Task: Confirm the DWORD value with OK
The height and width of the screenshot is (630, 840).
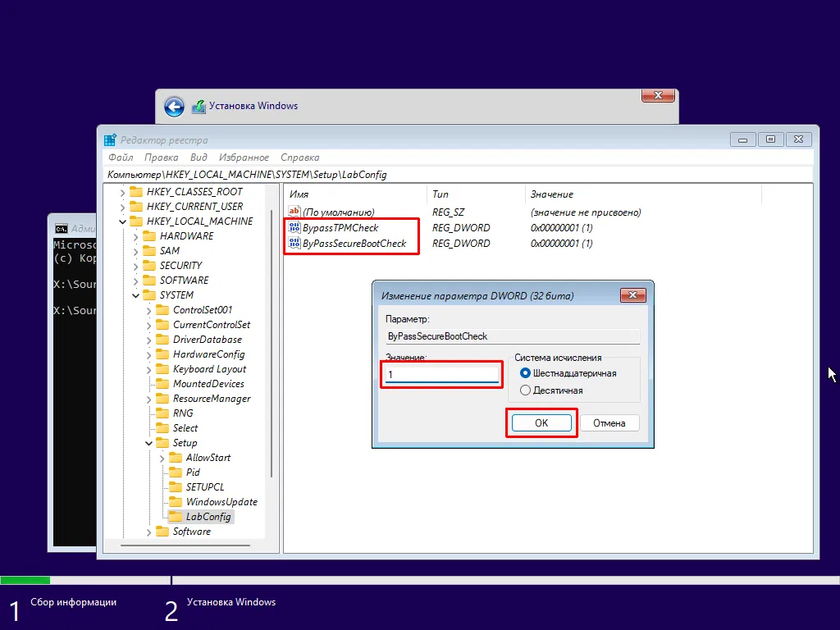Action: click(x=541, y=423)
